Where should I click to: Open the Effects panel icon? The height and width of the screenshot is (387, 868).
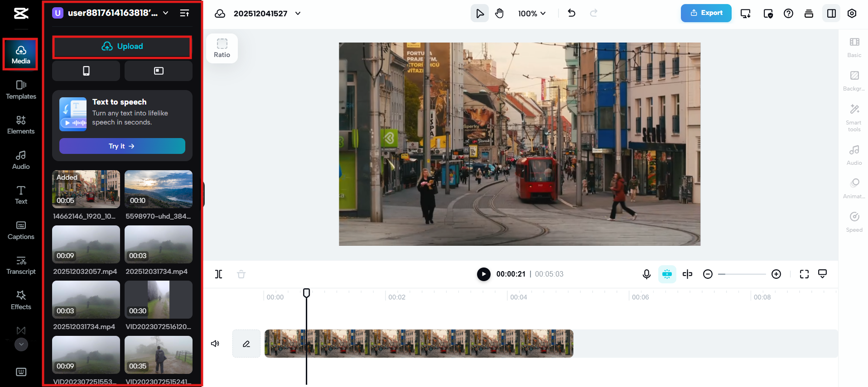coord(21,301)
